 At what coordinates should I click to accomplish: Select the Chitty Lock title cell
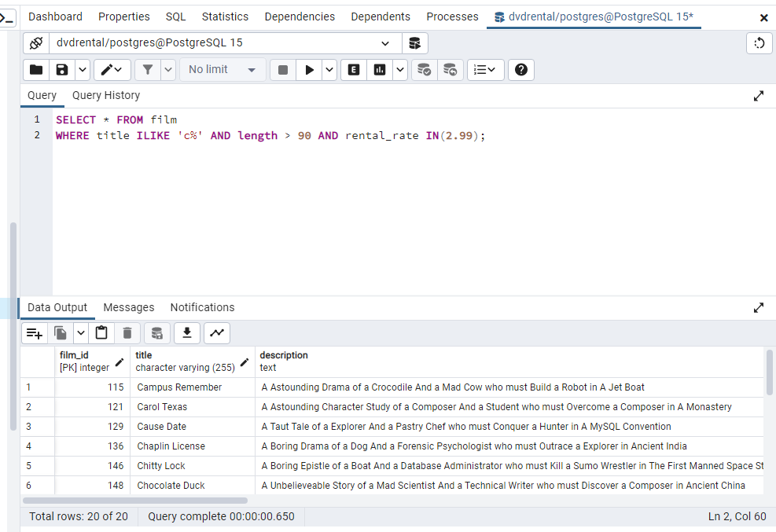(193, 466)
